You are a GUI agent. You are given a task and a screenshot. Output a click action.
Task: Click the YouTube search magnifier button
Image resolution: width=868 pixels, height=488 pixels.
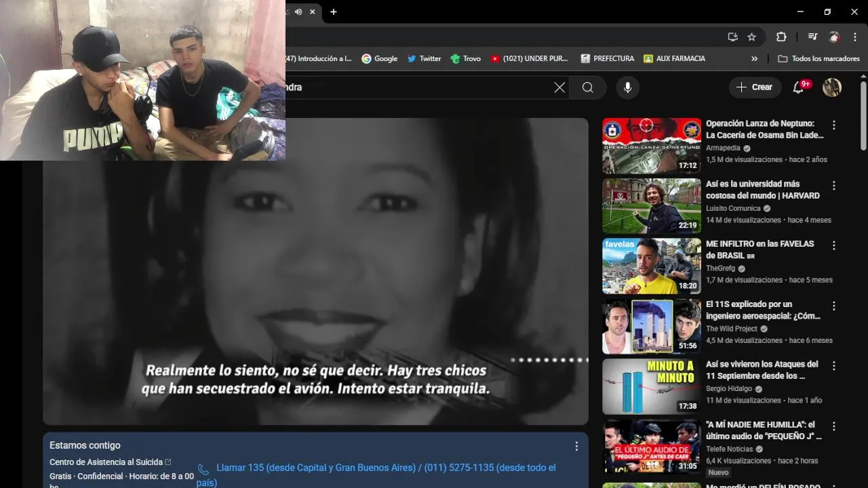point(588,87)
